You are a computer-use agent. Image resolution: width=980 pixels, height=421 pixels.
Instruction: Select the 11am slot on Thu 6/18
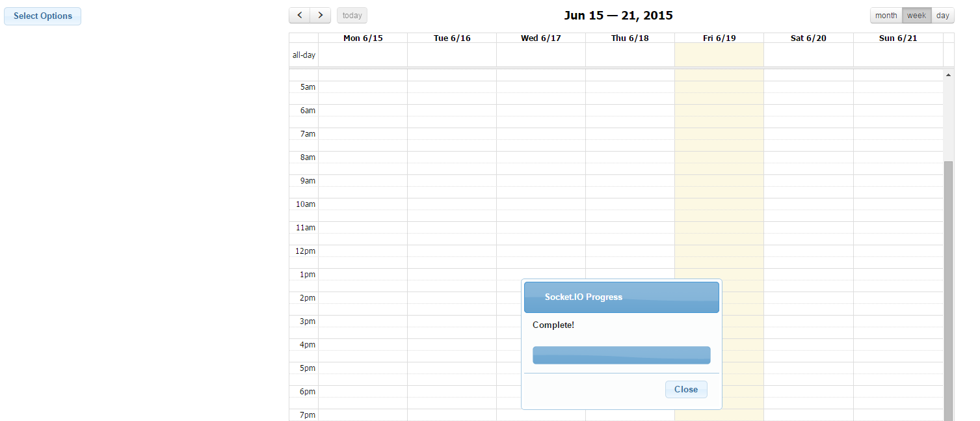click(x=629, y=228)
